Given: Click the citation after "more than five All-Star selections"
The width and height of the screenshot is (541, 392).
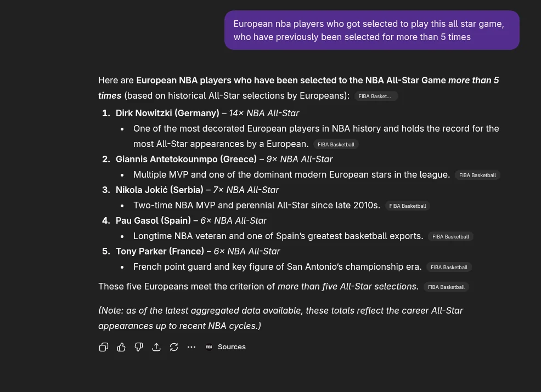Looking at the screenshot, I should click(x=446, y=287).
